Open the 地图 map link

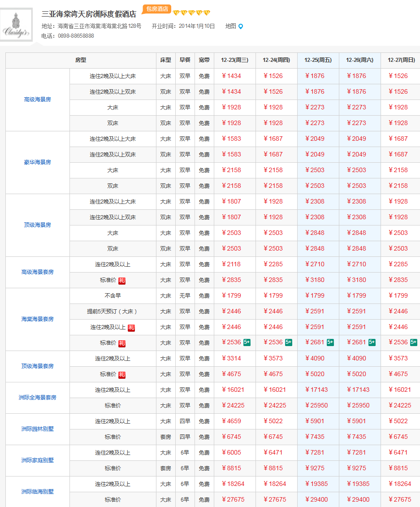click(230, 26)
